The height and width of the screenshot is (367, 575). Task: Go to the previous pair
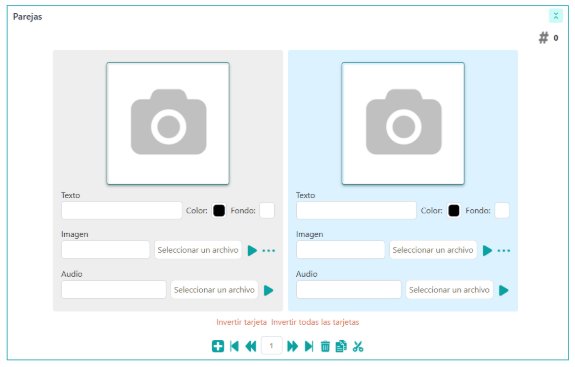tap(251, 346)
